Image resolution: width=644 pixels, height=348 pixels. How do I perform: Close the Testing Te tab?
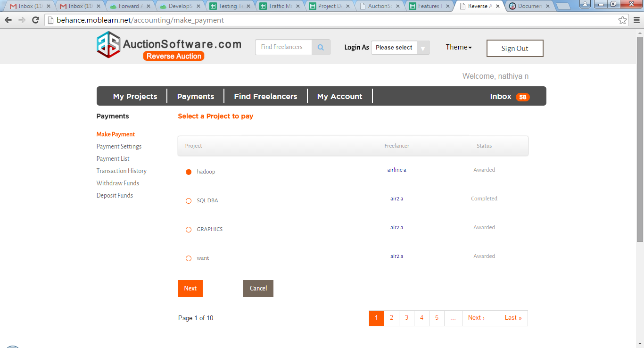pyautogui.click(x=248, y=6)
